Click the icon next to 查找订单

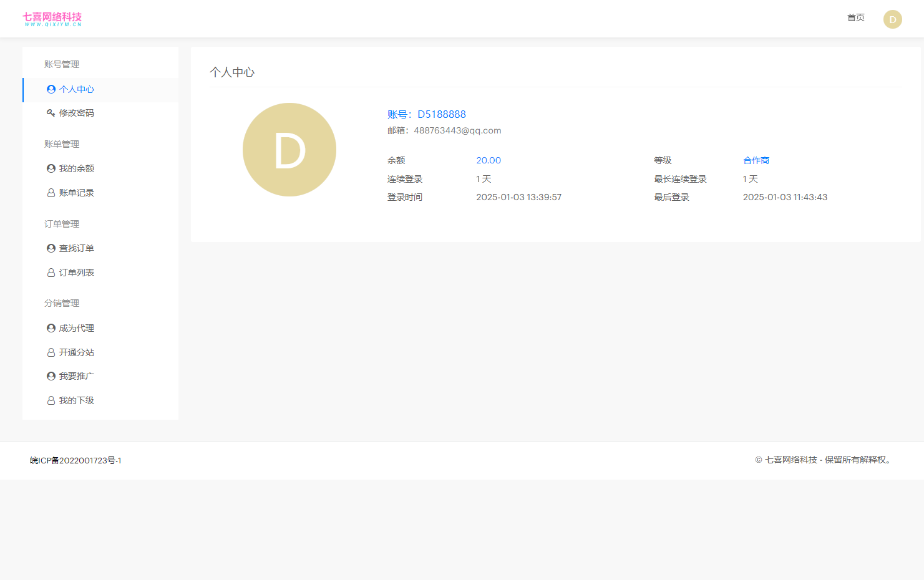pos(51,248)
